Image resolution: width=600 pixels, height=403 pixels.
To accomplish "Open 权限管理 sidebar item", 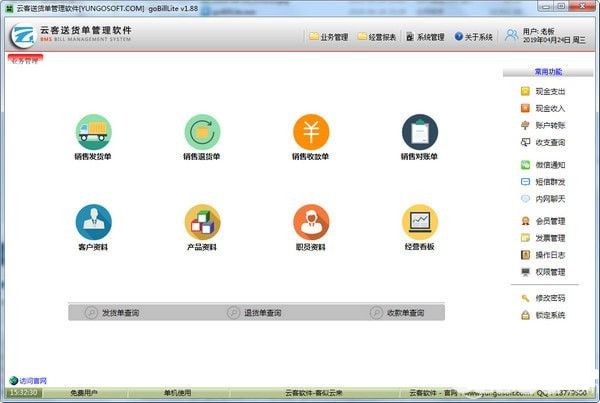I will pyautogui.click(x=543, y=272).
